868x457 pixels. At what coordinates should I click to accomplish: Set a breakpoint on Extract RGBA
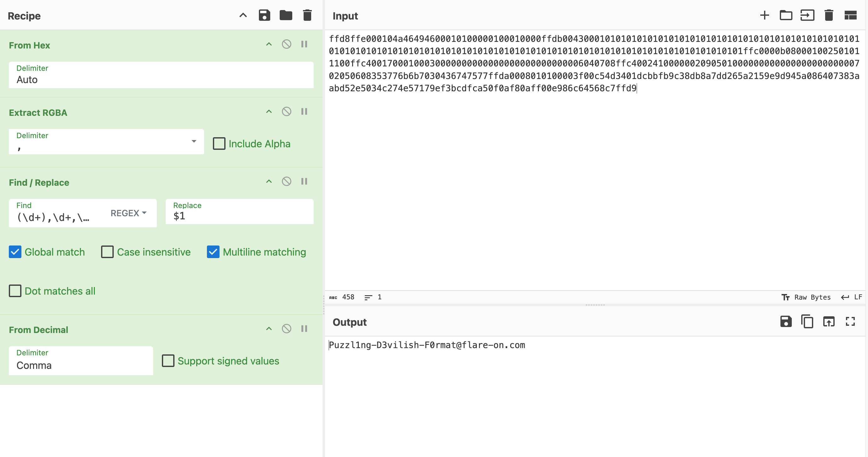click(x=304, y=111)
